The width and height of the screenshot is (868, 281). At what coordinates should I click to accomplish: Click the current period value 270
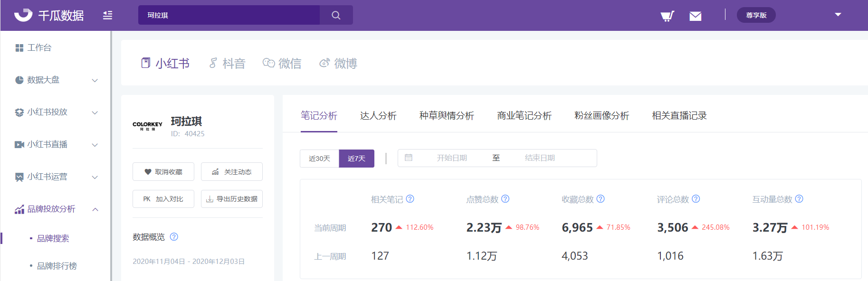tap(382, 228)
